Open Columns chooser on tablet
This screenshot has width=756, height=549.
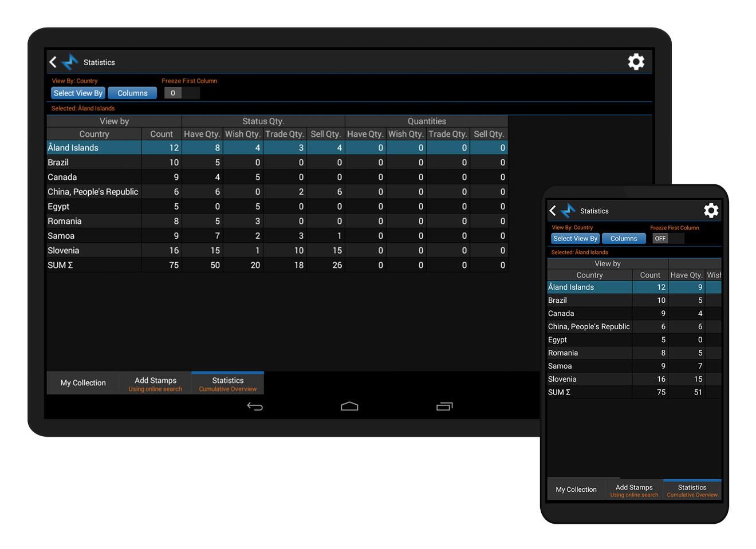132,93
